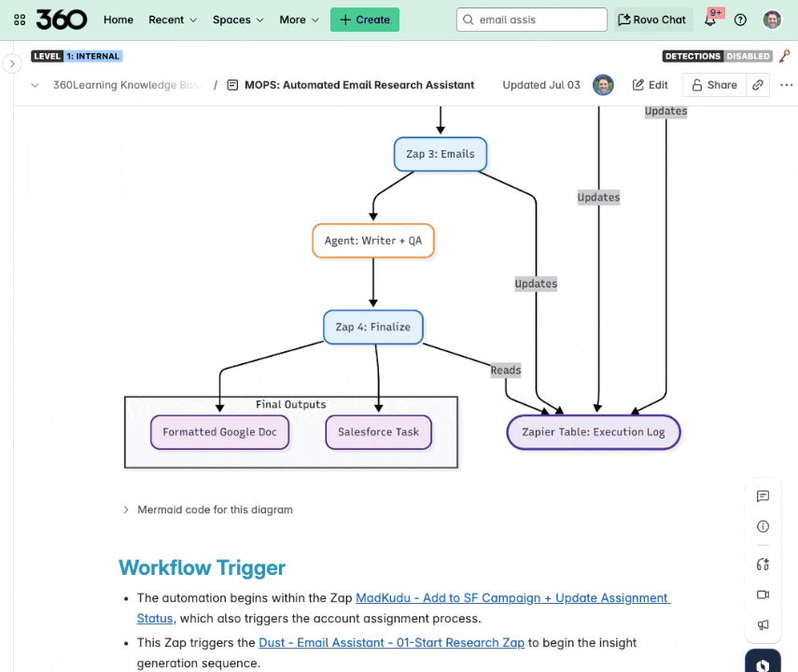
Task: Open the Spaces dropdown menu
Action: [x=238, y=20]
